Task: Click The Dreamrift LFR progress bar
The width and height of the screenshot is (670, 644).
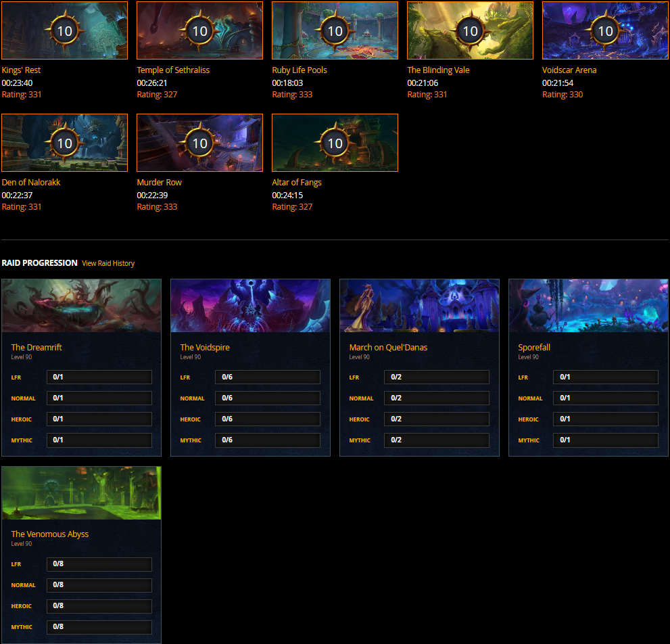Action: [99, 377]
